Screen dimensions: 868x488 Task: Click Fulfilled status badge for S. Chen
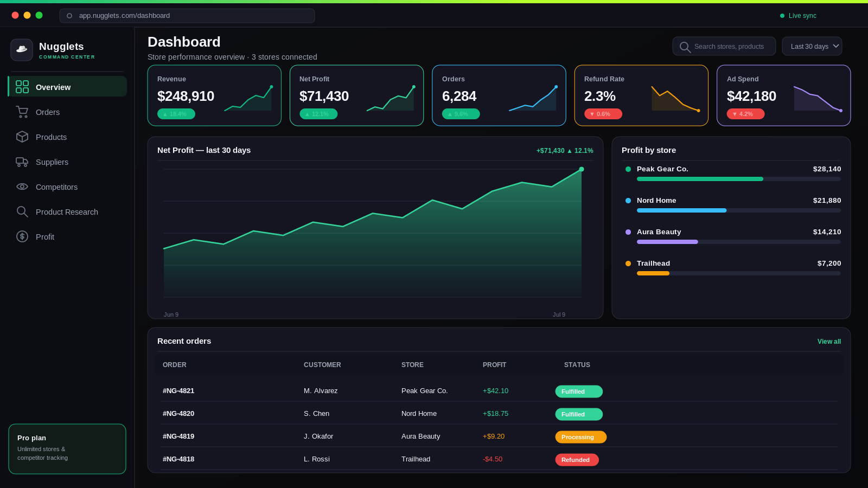pos(579,414)
